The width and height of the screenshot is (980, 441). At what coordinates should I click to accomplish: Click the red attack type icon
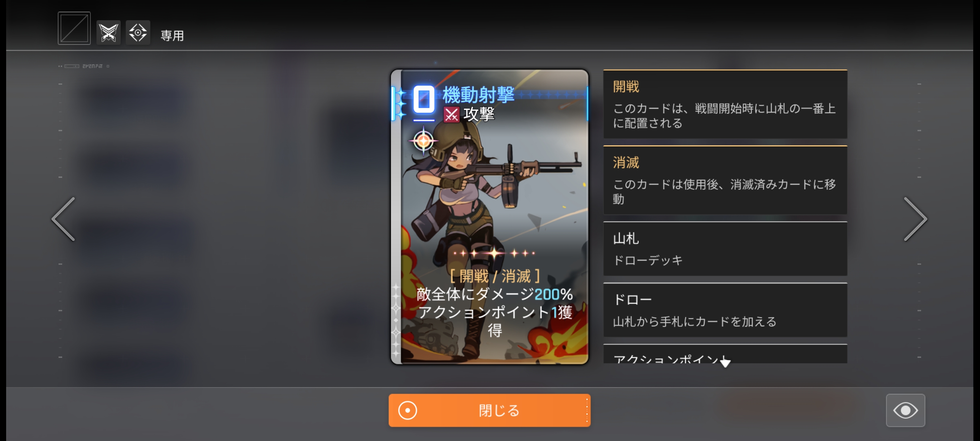[x=452, y=115]
